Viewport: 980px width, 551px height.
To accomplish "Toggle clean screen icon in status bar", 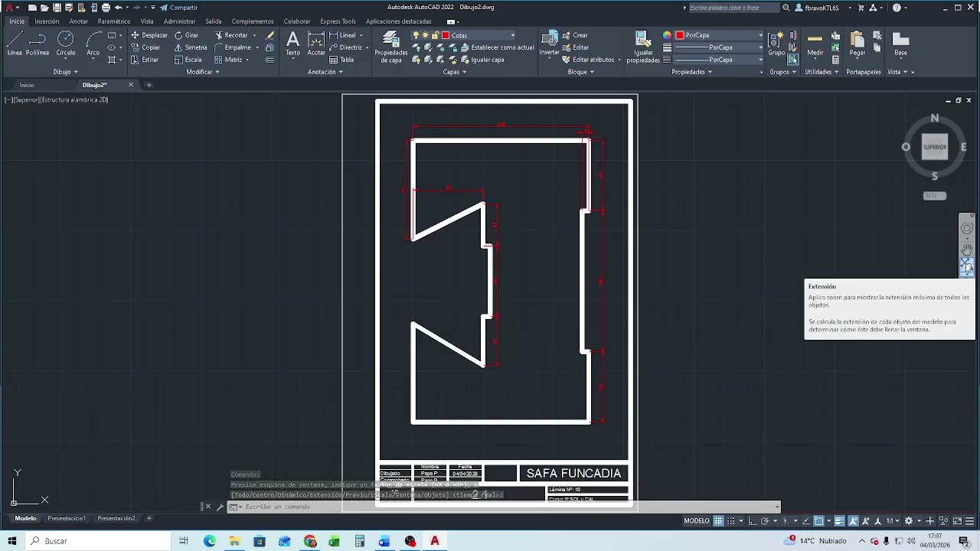I will tap(957, 521).
